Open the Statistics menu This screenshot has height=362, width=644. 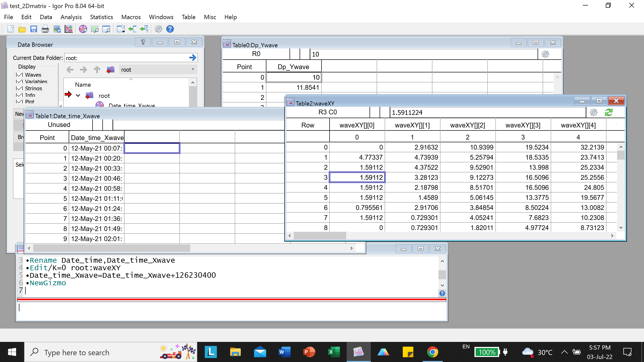click(x=101, y=17)
